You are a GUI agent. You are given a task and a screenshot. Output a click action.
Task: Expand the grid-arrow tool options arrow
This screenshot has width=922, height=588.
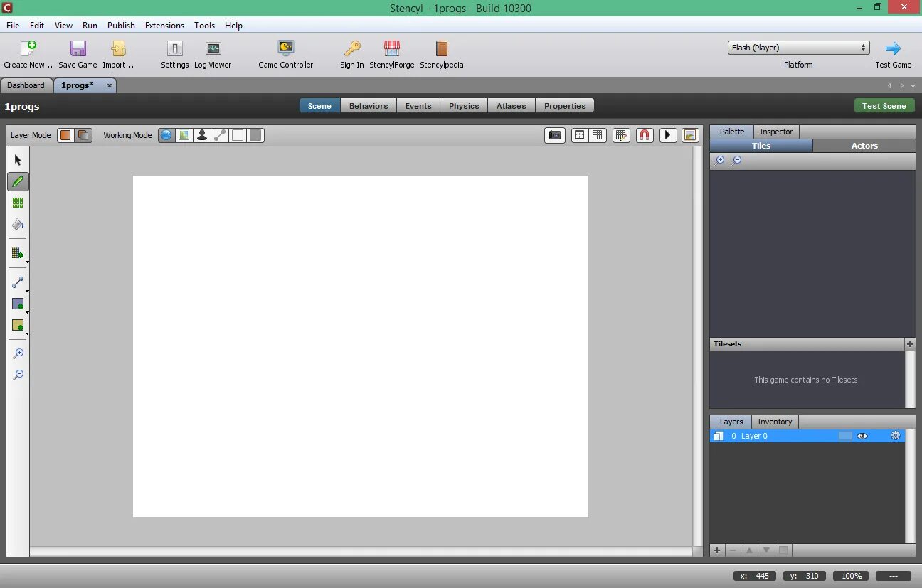pos(27,262)
